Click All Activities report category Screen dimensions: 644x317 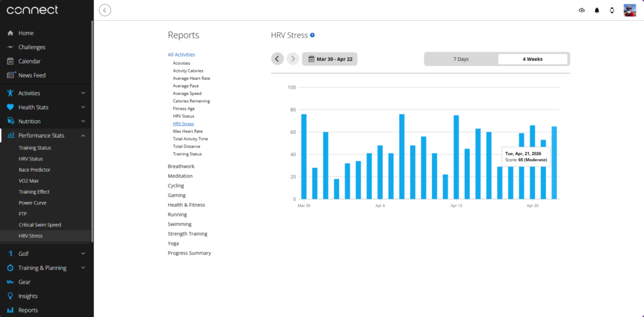tap(182, 55)
